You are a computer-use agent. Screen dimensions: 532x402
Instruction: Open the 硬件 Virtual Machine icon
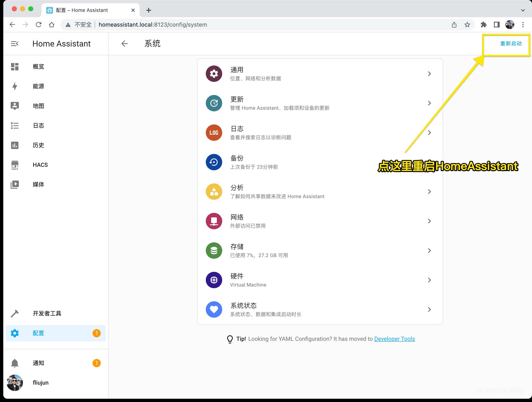[x=214, y=280]
